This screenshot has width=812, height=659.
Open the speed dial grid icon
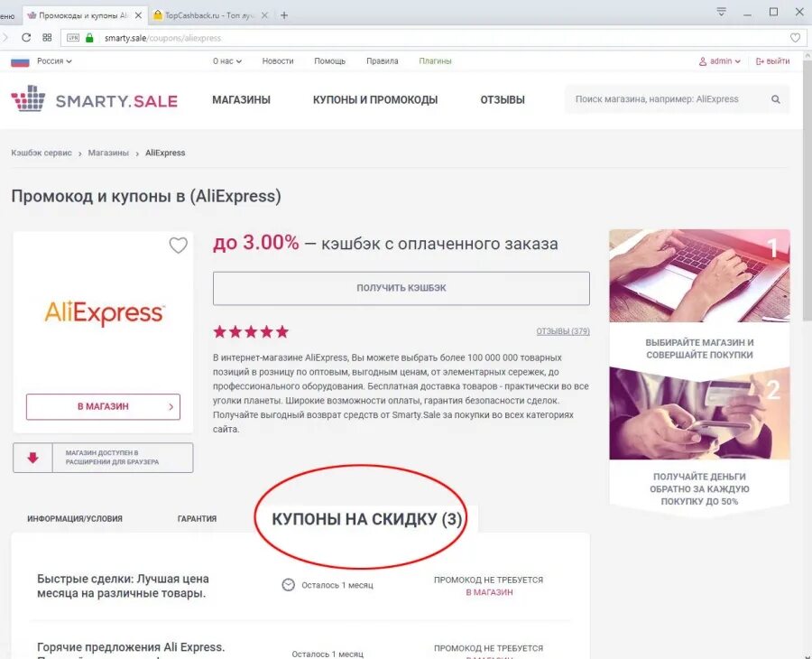point(47,37)
